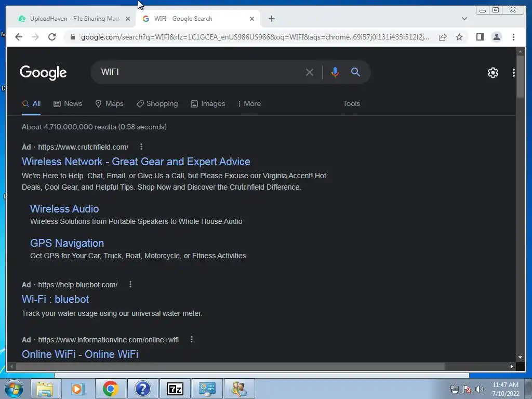This screenshot has height=399, width=532.
Task: Close the WIFI Google Search tab
Action: click(252, 19)
